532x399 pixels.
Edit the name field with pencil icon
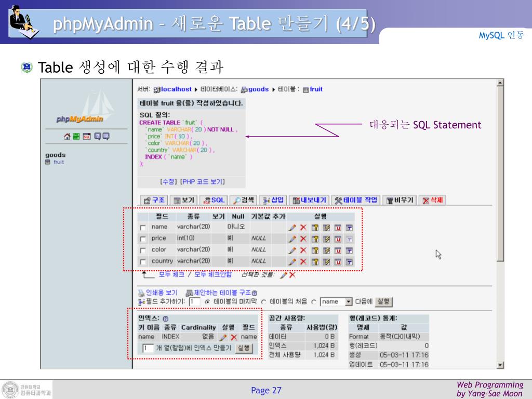click(x=292, y=228)
